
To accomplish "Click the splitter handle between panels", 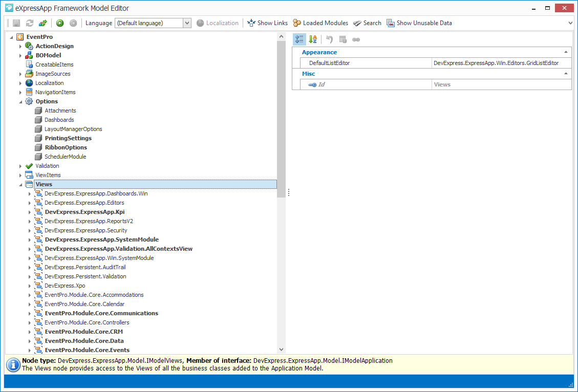I will click(289, 192).
